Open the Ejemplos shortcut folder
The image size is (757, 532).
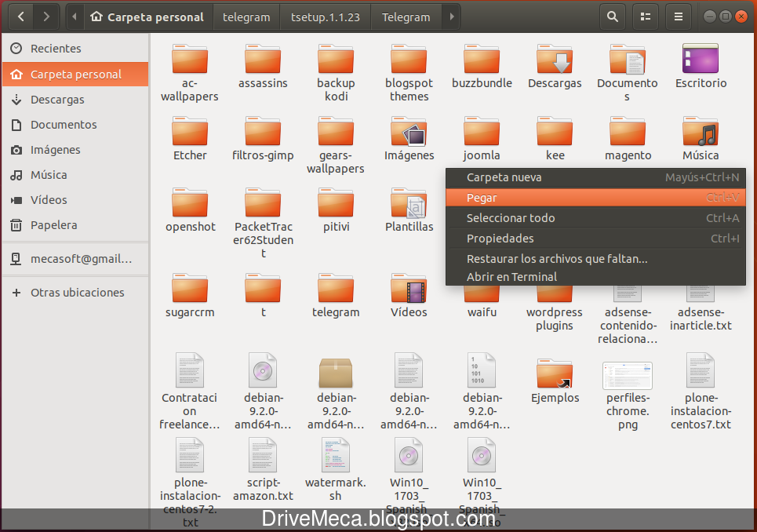pos(555,374)
